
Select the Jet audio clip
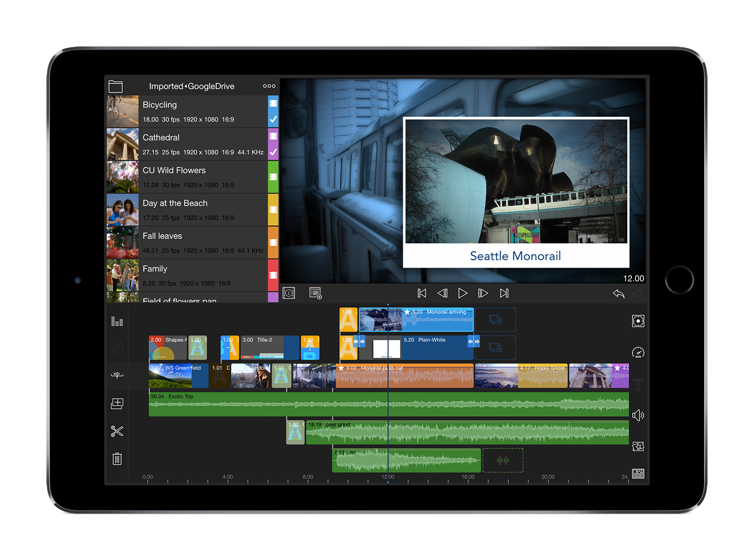pyautogui.click(x=407, y=460)
